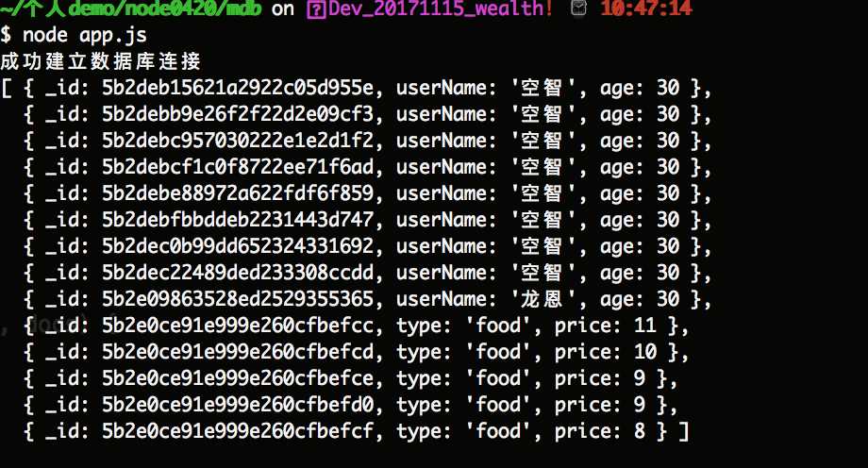The height and width of the screenshot is (468, 868).
Task: Click the 10:47:14 timestamp
Action: [645, 9]
